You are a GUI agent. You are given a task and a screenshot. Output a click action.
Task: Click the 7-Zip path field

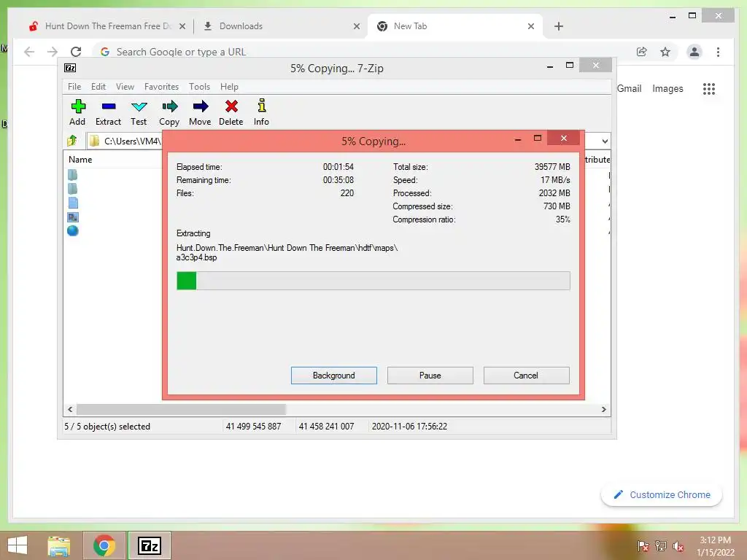tap(125, 141)
